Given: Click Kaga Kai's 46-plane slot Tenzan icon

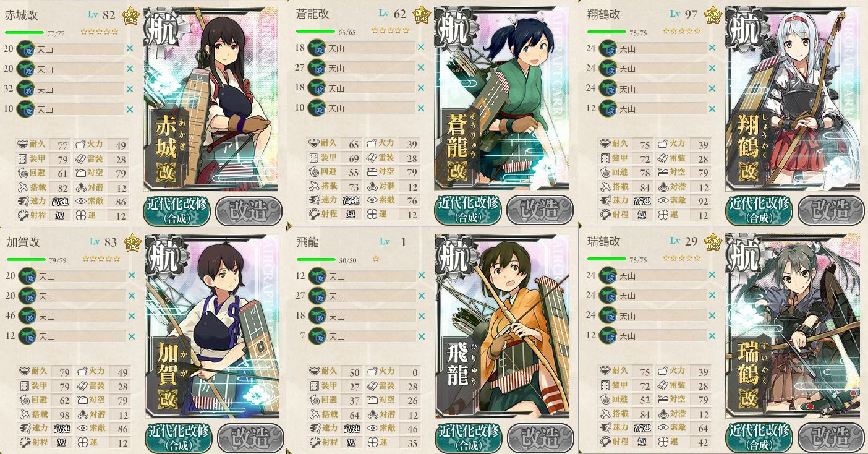Looking at the screenshot, I should pos(27,316).
